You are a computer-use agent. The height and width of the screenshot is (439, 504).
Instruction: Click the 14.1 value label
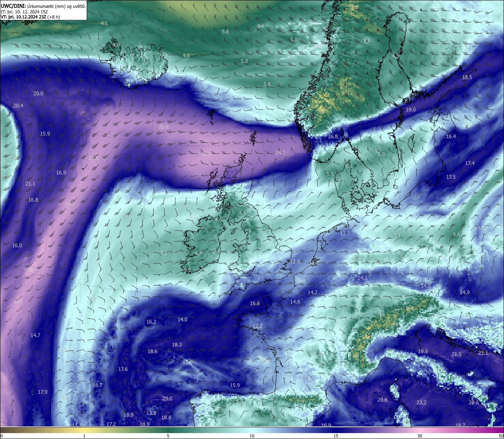coord(362,278)
